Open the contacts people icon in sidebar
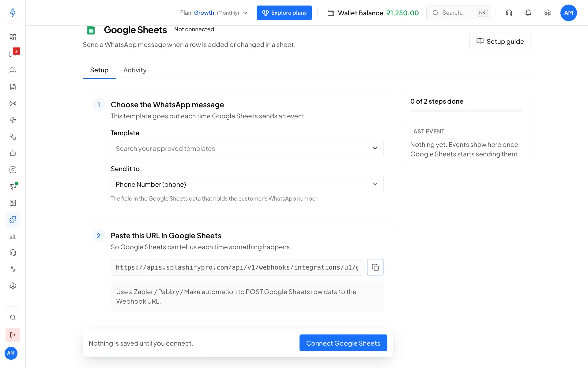The width and height of the screenshot is (588, 368). (x=13, y=70)
